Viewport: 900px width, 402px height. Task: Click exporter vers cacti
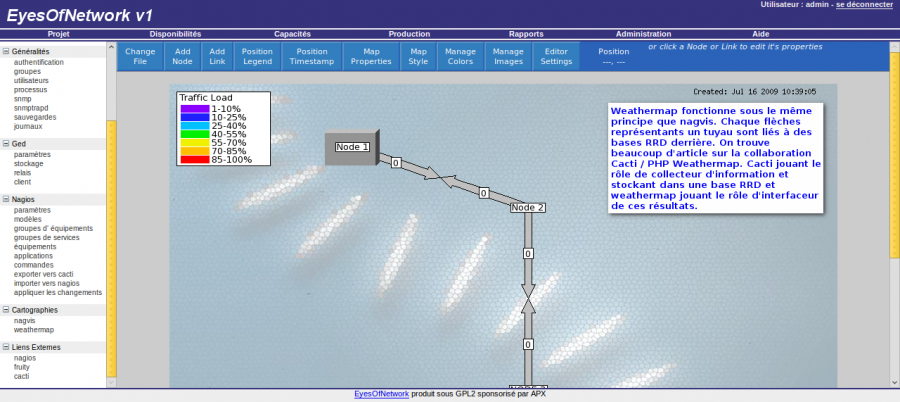click(x=44, y=275)
